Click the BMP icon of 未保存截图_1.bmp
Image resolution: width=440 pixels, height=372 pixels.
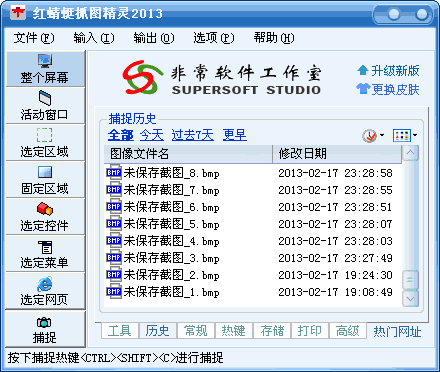tap(114, 292)
